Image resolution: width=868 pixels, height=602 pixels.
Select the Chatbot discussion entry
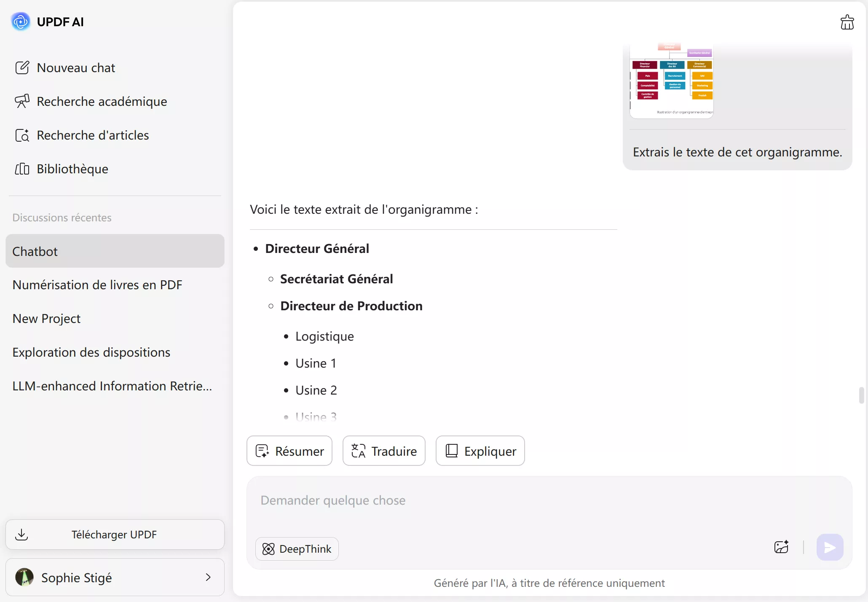(114, 251)
